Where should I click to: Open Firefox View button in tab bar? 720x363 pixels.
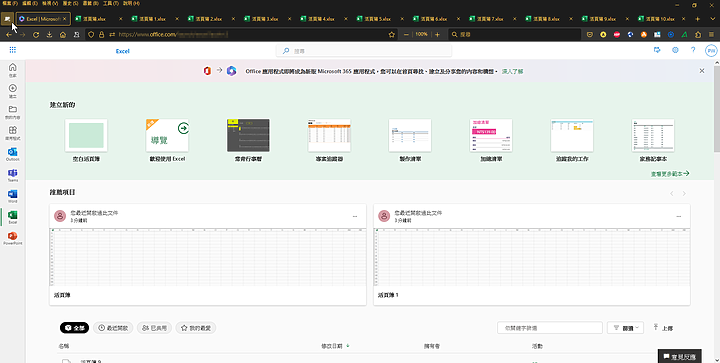tap(7, 19)
